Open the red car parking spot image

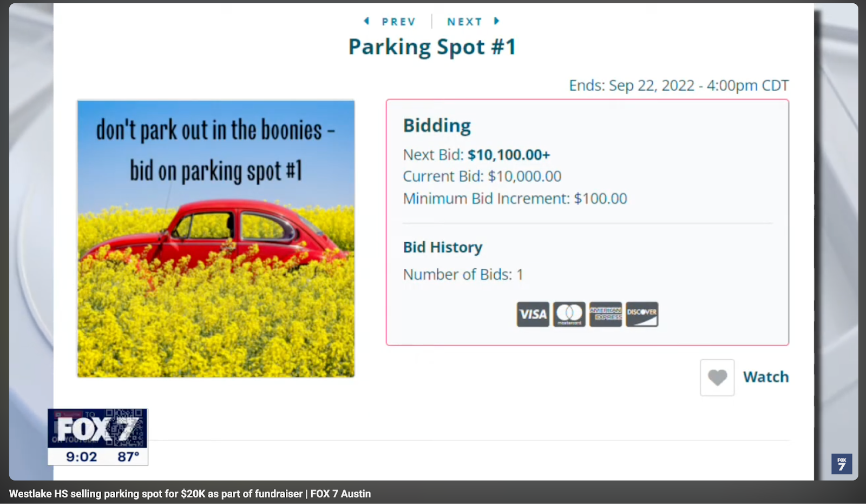pyautogui.click(x=216, y=238)
